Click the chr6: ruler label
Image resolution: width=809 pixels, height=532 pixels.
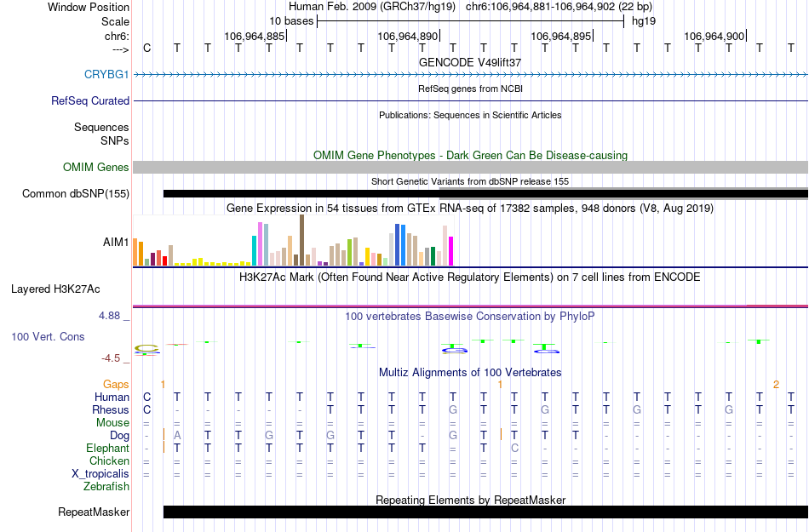(x=117, y=36)
